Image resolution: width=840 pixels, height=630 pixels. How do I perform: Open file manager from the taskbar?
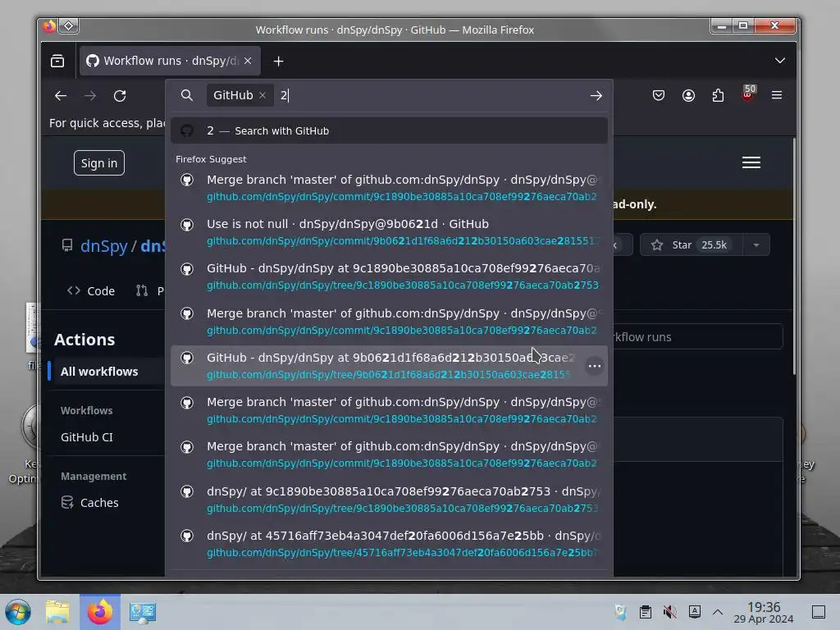pyautogui.click(x=57, y=612)
